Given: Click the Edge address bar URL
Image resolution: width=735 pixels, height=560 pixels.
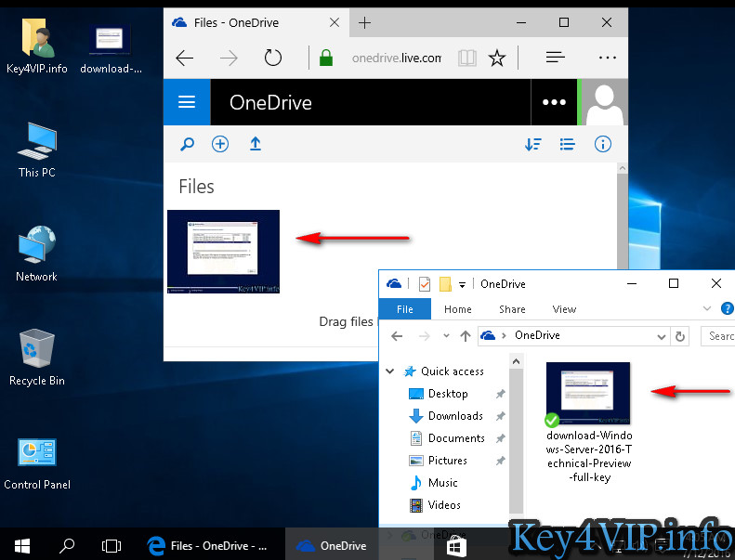Looking at the screenshot, I should [x=396, y=59].
